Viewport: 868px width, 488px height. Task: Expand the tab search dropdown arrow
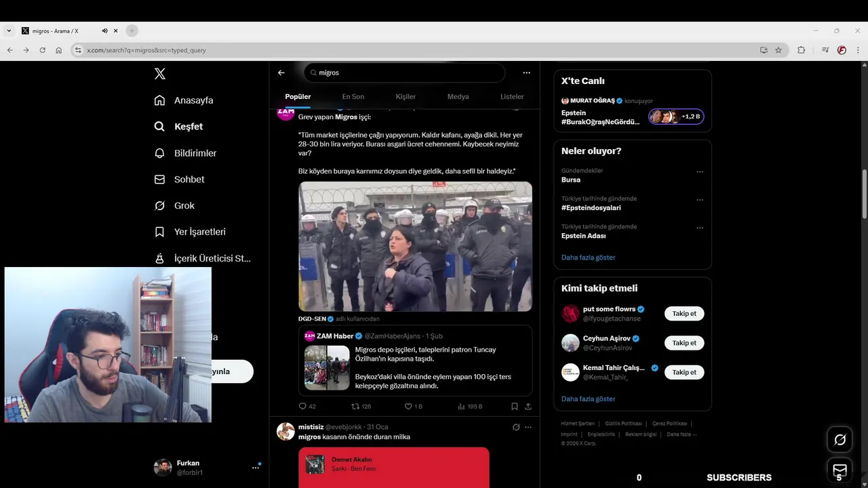[x=9, y=30]
